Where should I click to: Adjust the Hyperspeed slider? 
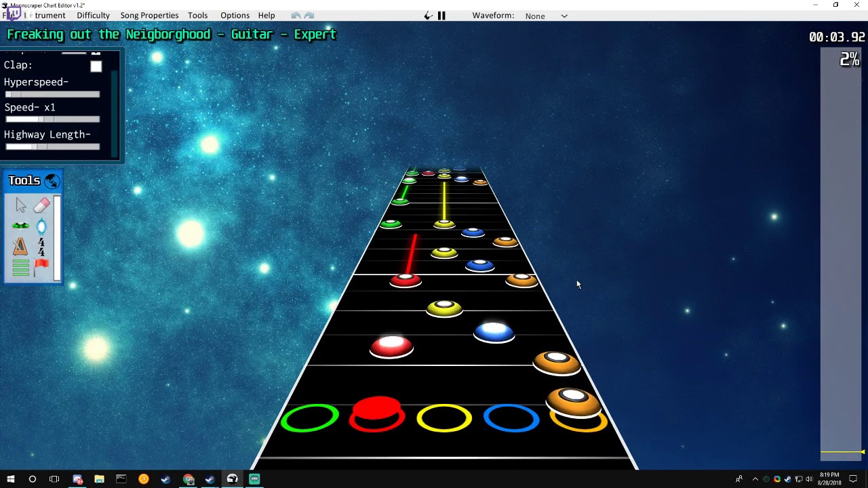(52, 94)
